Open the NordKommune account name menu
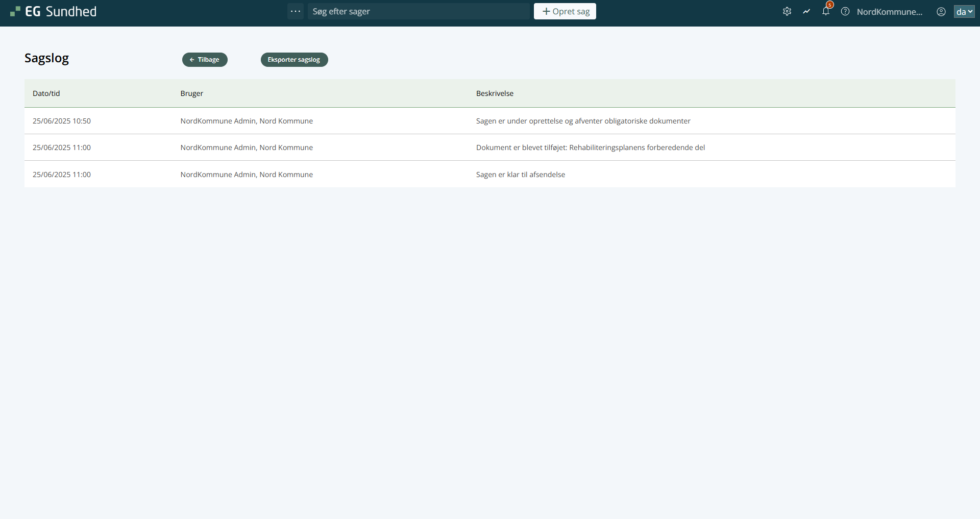The width and height of the screenshot is (980, 519). (x=889, y=12)
